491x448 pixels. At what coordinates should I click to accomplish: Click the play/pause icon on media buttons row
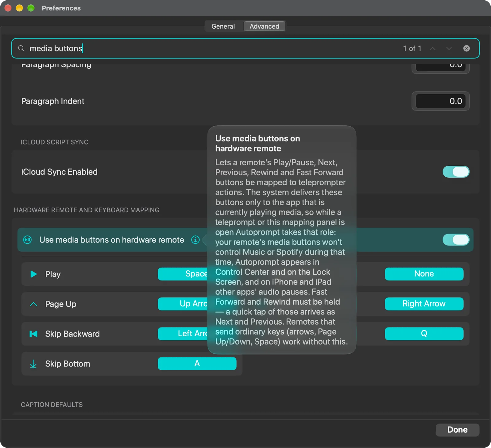28,240
